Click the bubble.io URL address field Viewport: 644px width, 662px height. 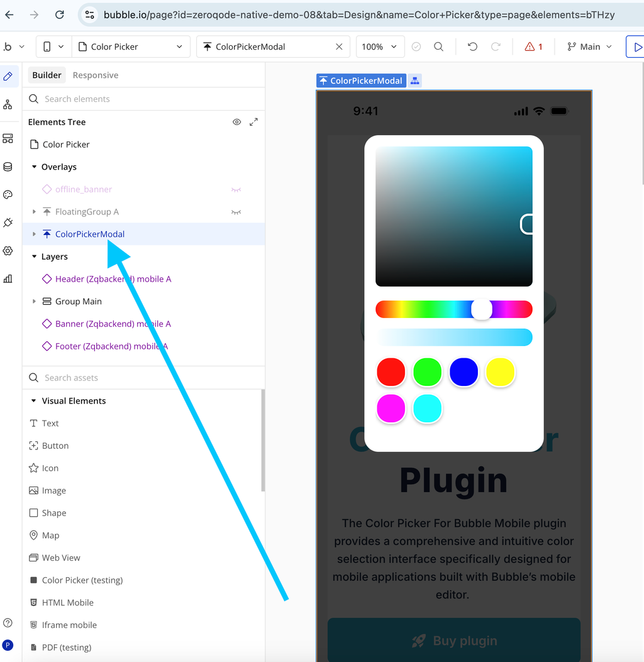pyautogui.click(x=359, y=15)
